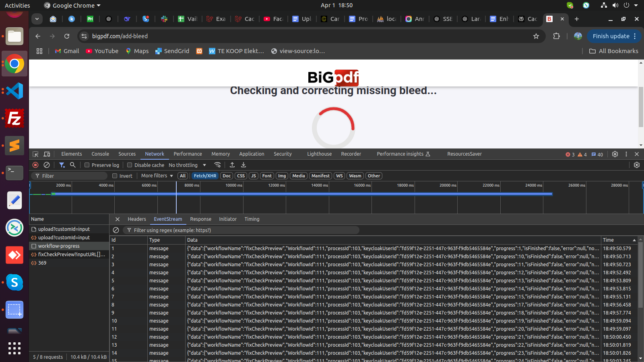
Task: Stop recording network log
Action: coord(35,165)
